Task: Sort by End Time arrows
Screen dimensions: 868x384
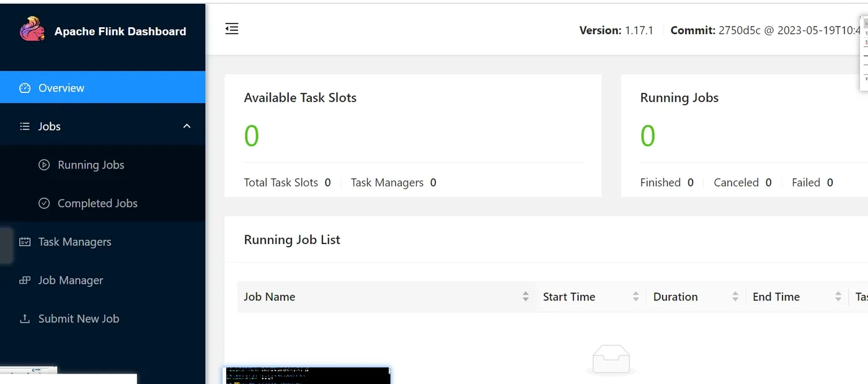Action: pyautogui.click(x=838, y=297)
